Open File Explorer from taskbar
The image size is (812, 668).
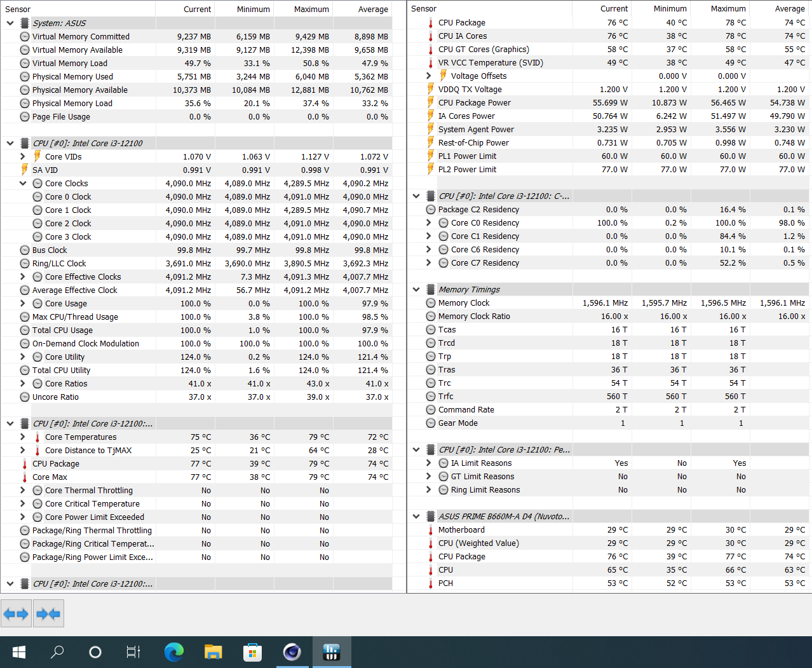tap(213, 652)
